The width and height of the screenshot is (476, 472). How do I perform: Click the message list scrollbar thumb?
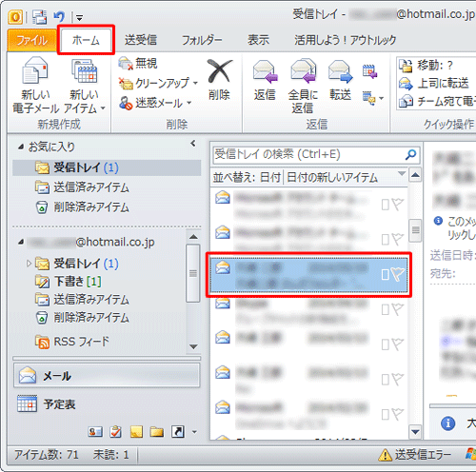click(x=415, y=230)
